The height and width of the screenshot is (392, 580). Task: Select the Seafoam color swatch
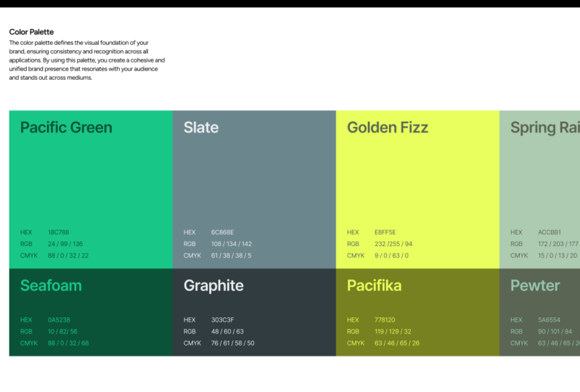tap(91, 312)
